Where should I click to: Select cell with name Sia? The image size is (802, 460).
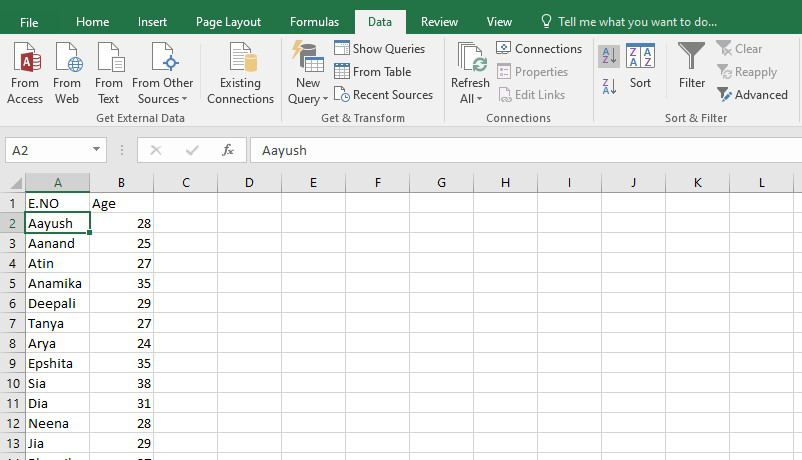pyautogui.click(x=58, y=383)
